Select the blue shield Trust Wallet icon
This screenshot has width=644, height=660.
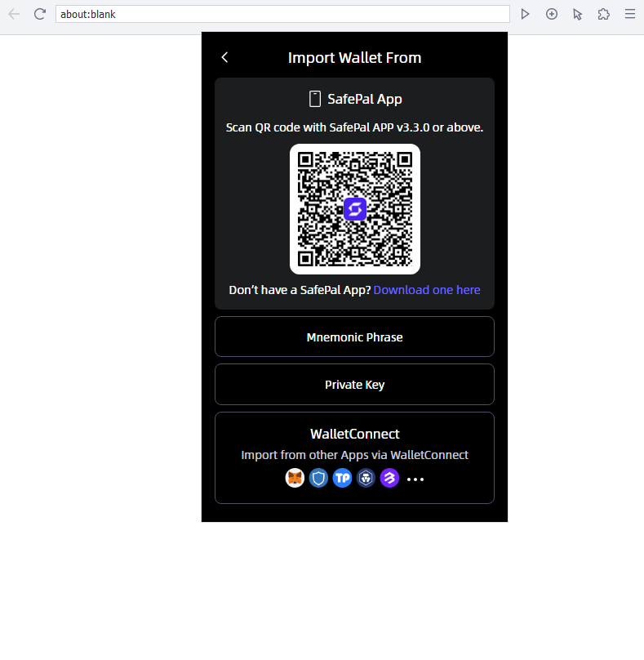pos(318,479)
